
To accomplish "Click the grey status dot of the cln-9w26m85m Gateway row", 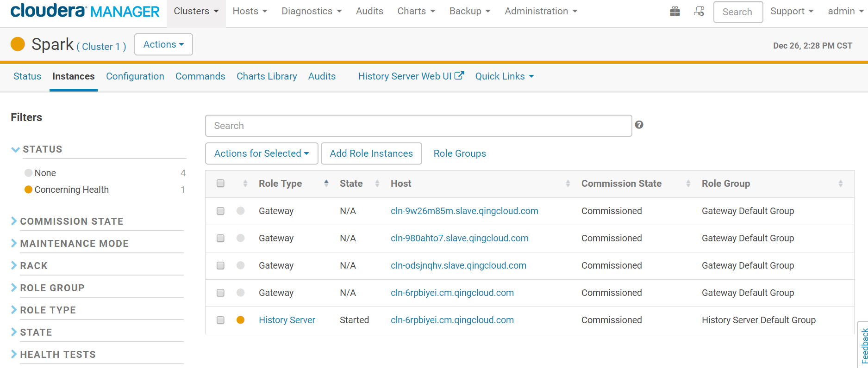I will coord(240,211).
